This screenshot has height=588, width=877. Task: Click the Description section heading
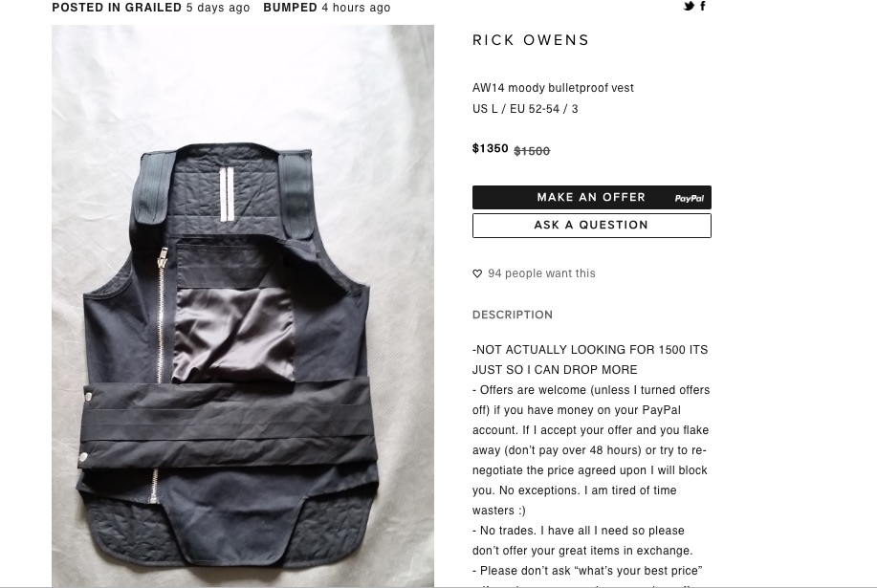(x=513, y=315)
